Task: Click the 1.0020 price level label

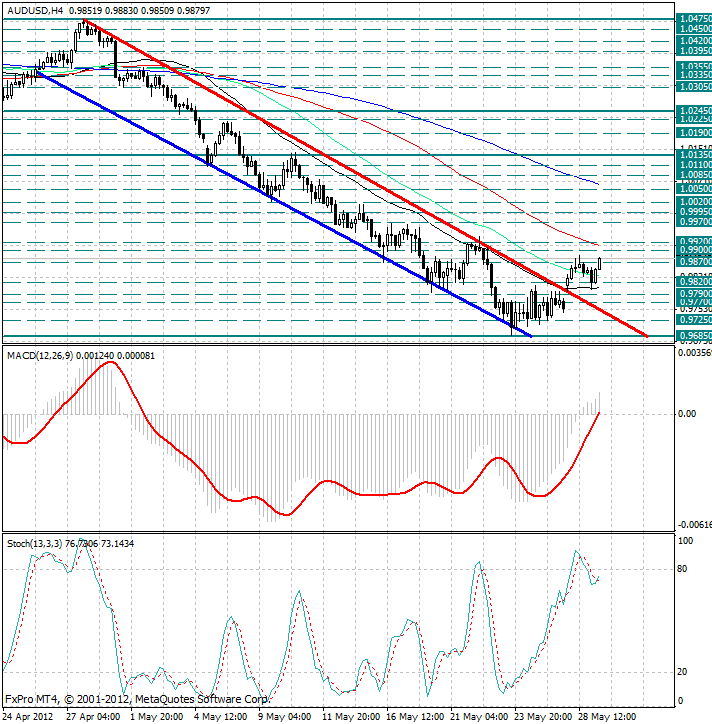Action: [x=694, y=202]
